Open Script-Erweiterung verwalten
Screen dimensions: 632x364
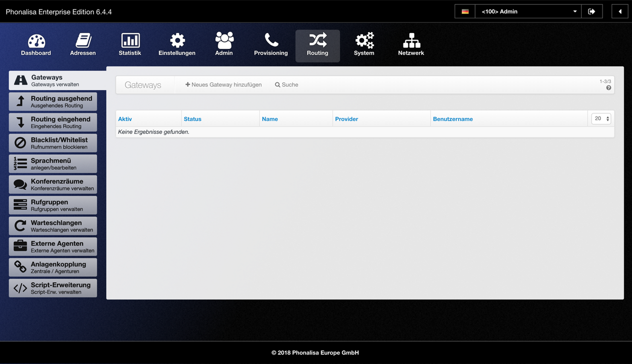pos(53,288)
